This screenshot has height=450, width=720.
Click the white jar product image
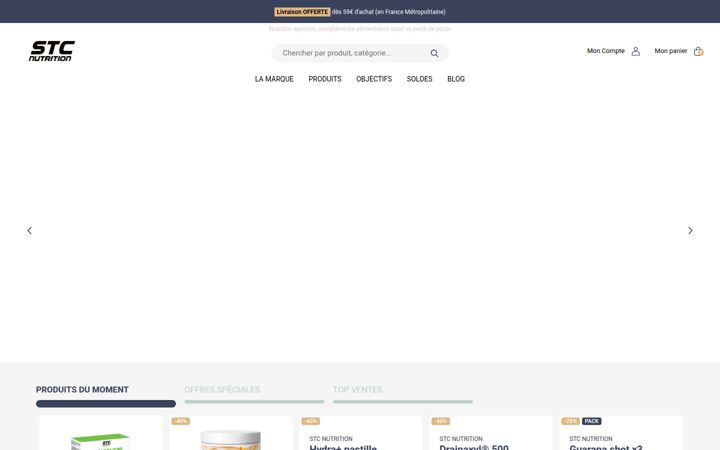(x=231, y=440)
